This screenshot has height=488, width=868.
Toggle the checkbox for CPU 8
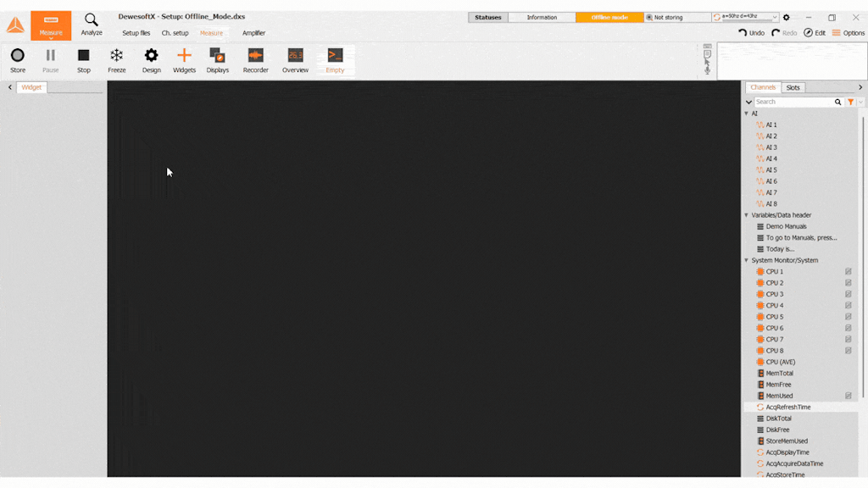tap(848, 351)
